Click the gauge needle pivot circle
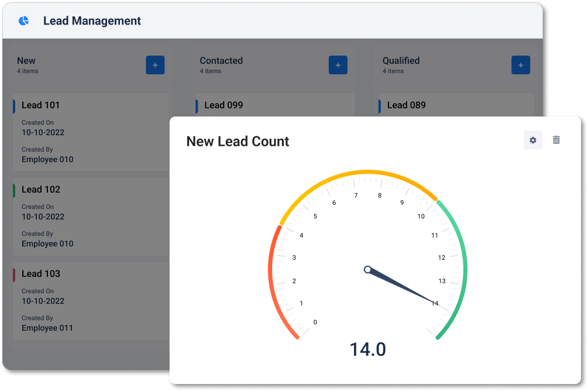The width and height of the screenshot is (588, 391). click(367, 270)
